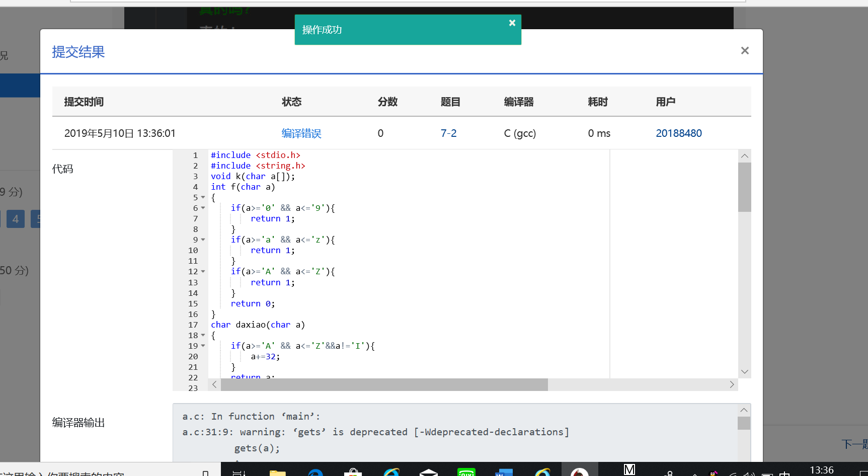
Task: Collapse code fold at line 18
Action: tap(203, 335)
